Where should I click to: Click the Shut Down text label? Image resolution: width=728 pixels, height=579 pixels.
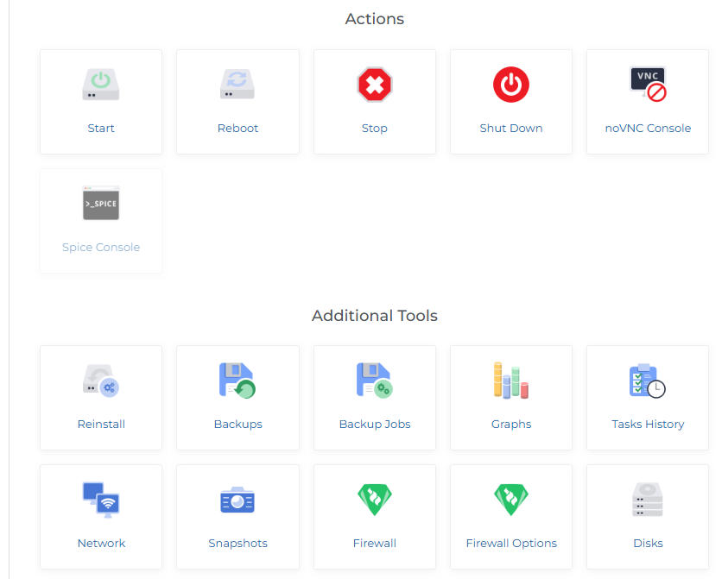tap(511, 129)
